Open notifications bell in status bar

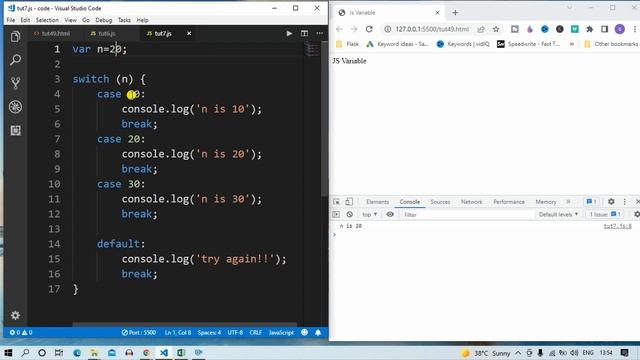(318, 333)
